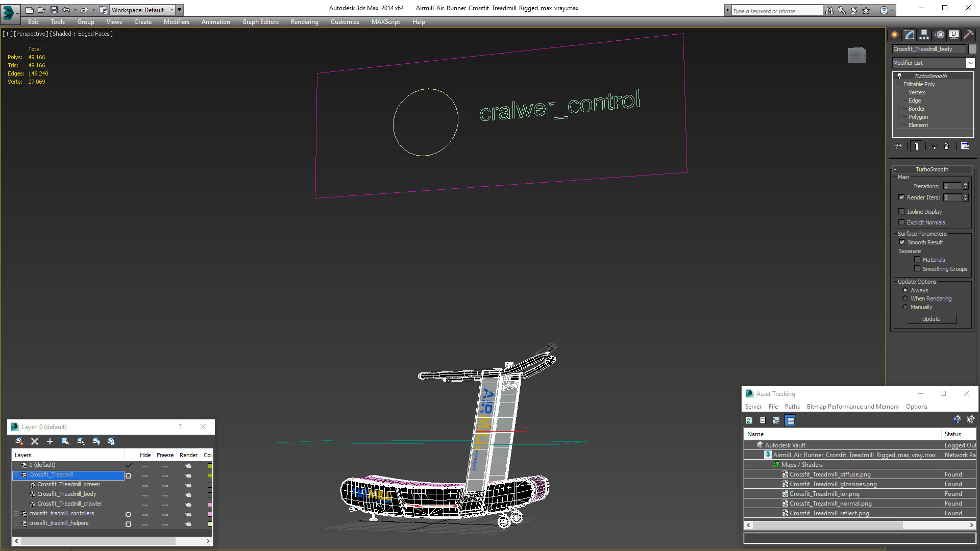Collapse the Editable Poly stack entry
This screenshot has width=980, height=551.
click(x=898, y=84)
